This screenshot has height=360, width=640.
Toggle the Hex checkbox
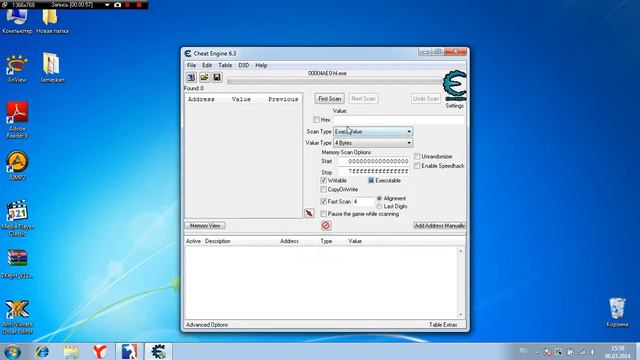(x=316, y=120)
